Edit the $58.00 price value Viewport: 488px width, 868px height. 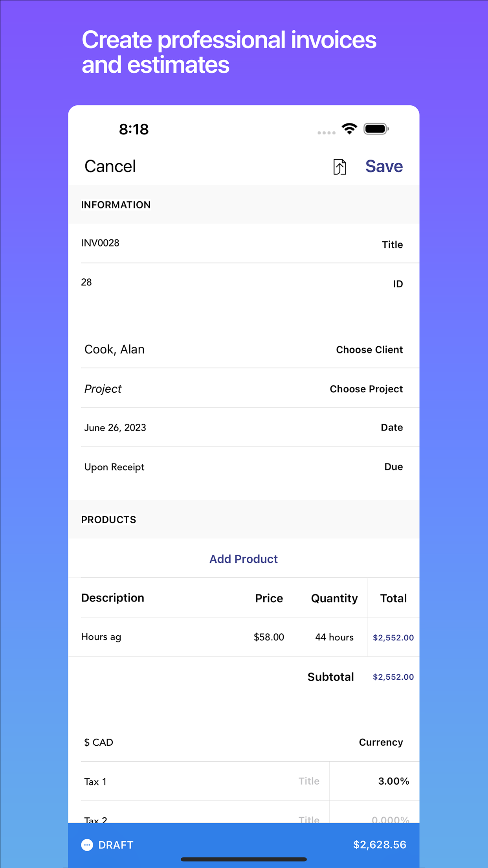point(269,637)
